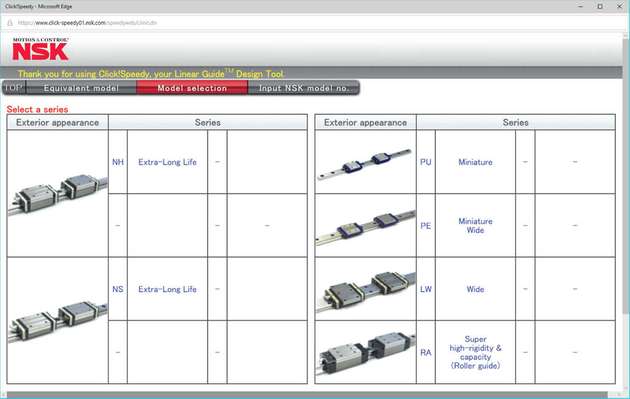Click the lock icon in the address bar
This screenshot has width=630, height=399.
coord(10,23)
